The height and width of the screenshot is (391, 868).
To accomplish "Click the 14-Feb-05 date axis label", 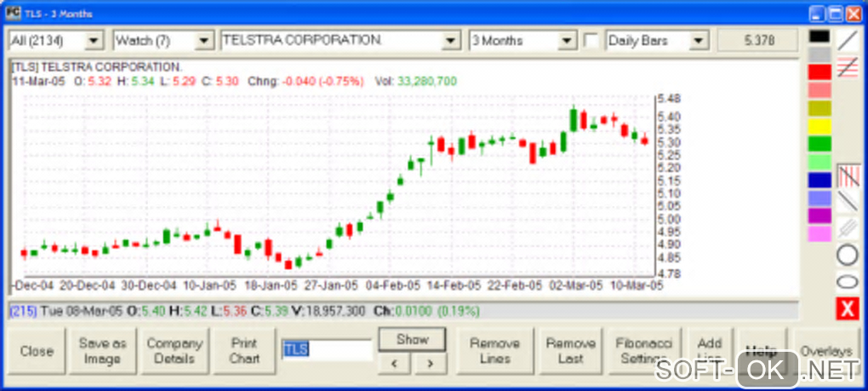I will click(454, 285).
